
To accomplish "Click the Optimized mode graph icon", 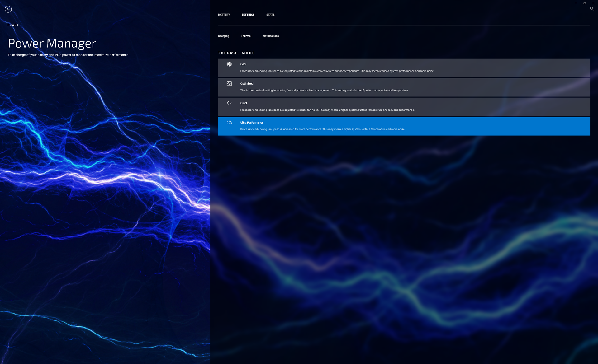I will (x=229, y=84).
